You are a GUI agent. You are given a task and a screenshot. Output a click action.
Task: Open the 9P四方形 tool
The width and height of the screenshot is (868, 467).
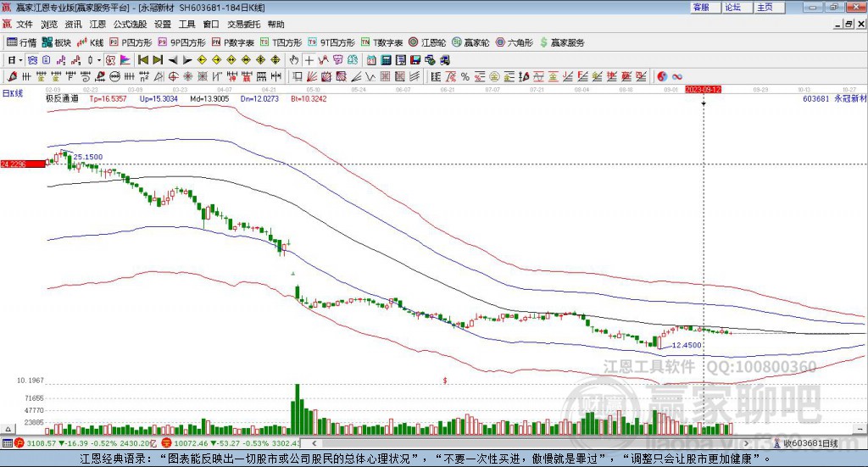coord(181,42)
